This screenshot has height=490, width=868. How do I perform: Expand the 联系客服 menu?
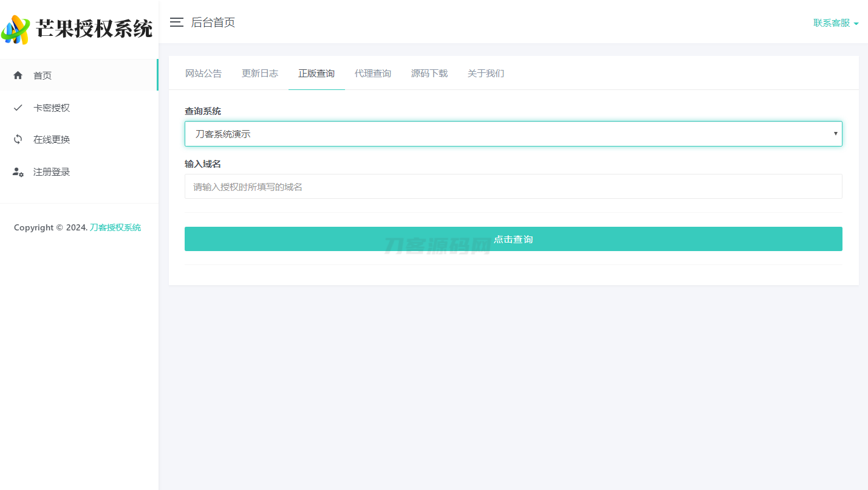[830, 23]
